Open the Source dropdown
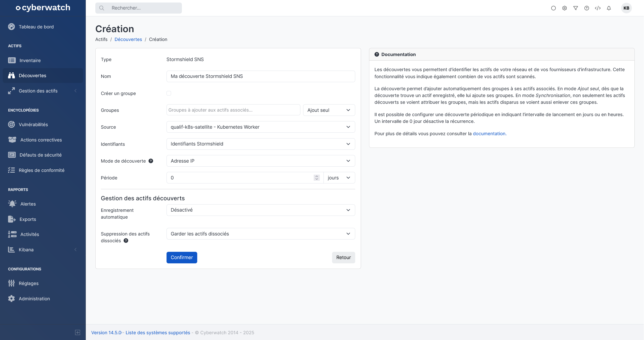This screenshot has height=340, width=644. pyautogui.click(x=261, y=127)
